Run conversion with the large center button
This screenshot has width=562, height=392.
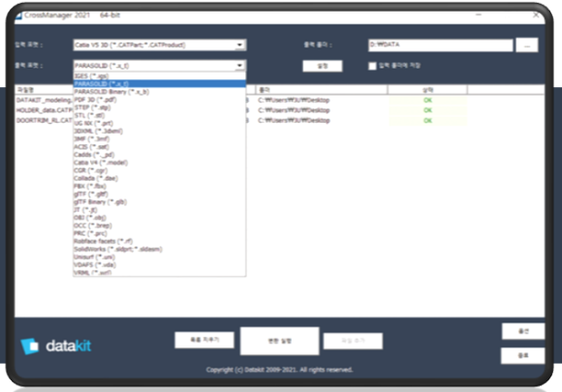(x=280, y=341)
